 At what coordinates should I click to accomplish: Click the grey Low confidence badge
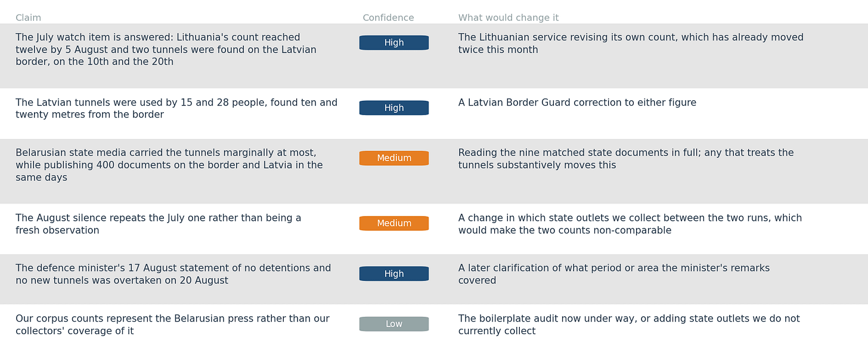coord(394,324)
